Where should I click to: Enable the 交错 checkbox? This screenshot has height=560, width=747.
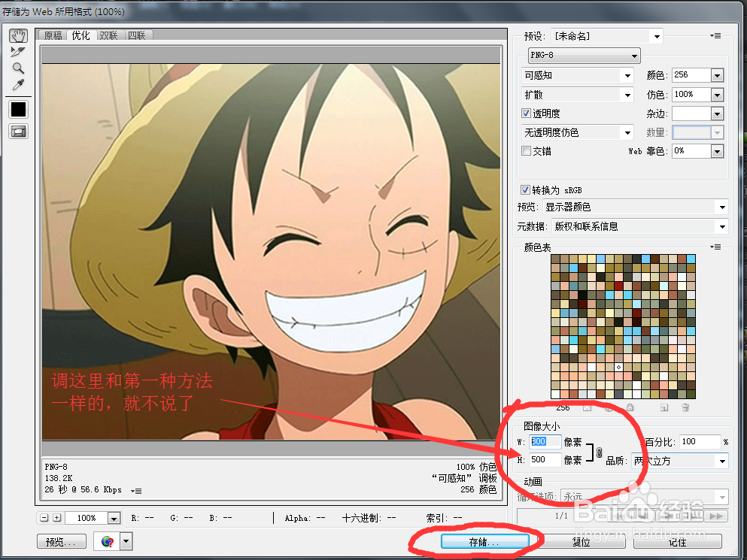[526, 151]
